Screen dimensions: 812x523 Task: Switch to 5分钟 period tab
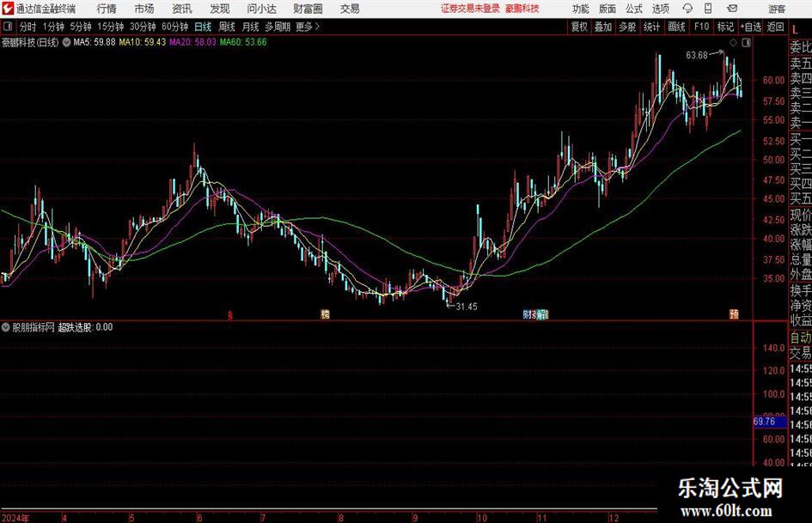[81, 27]
